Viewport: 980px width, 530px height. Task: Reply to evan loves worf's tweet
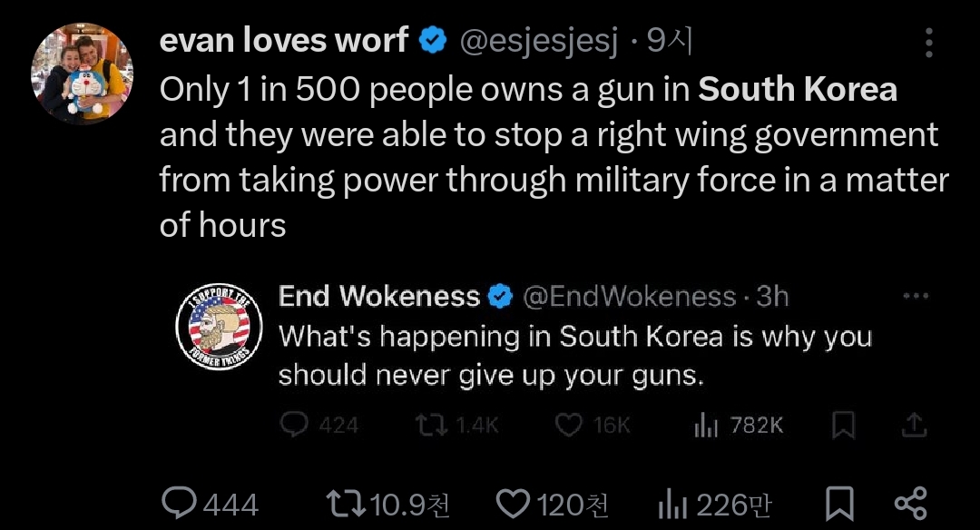[181, 504]
